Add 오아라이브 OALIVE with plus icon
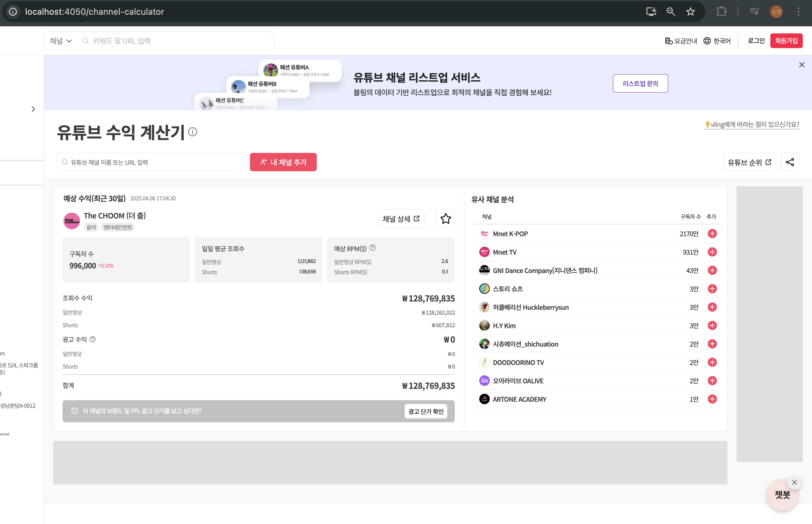Image resolution: width=812 pixels, height=524 pixels. [x=712, y=381]
